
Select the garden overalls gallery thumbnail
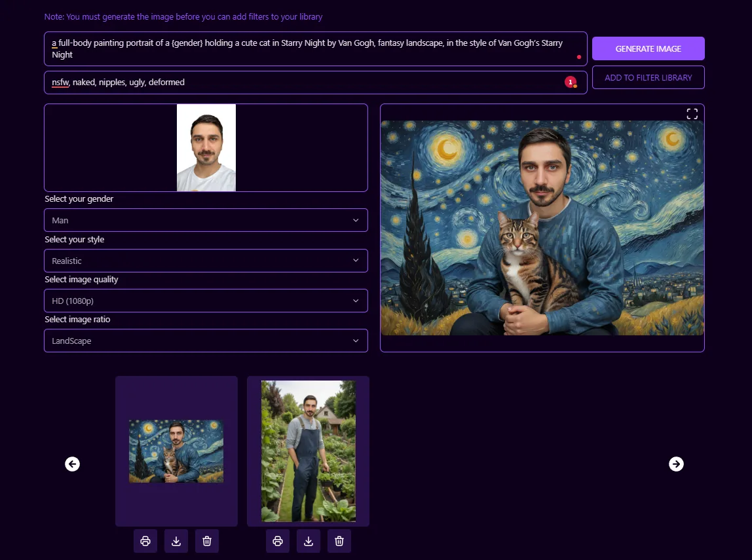309,451
